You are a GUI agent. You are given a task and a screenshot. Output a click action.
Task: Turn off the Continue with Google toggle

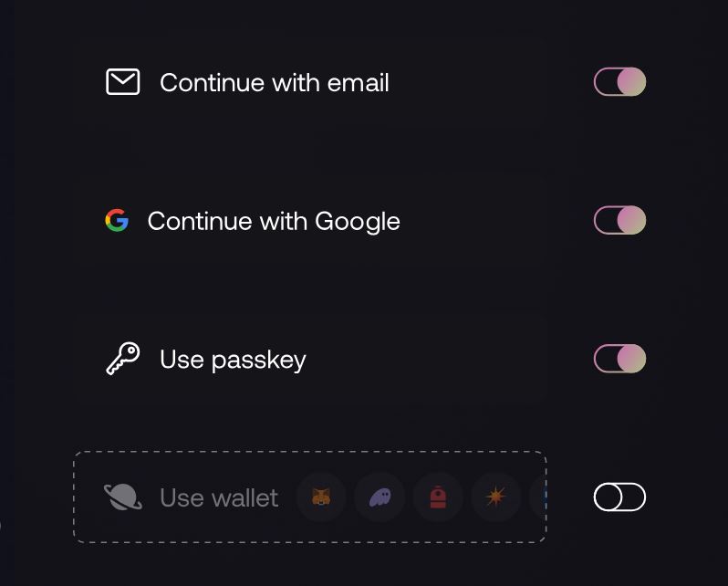point(619,221)
